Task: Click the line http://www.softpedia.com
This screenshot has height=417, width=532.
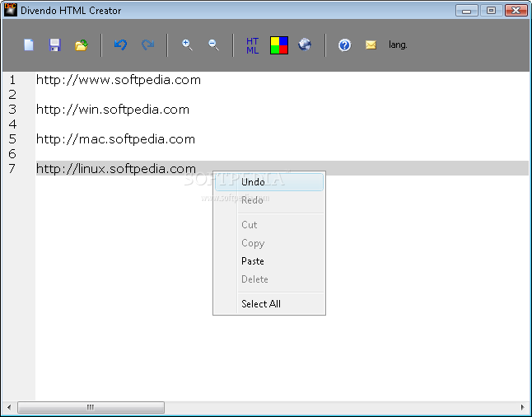Action: (x=119, y=80)
